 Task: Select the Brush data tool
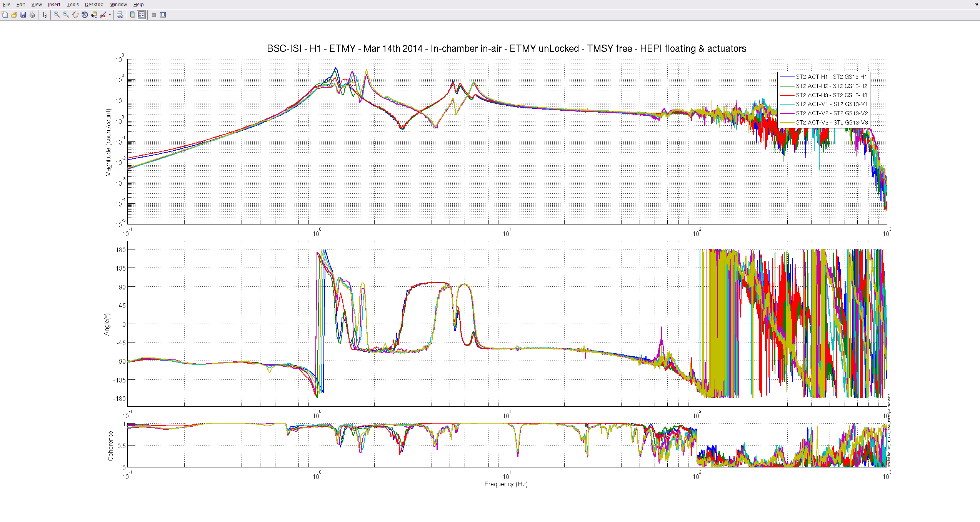point(103,15)
